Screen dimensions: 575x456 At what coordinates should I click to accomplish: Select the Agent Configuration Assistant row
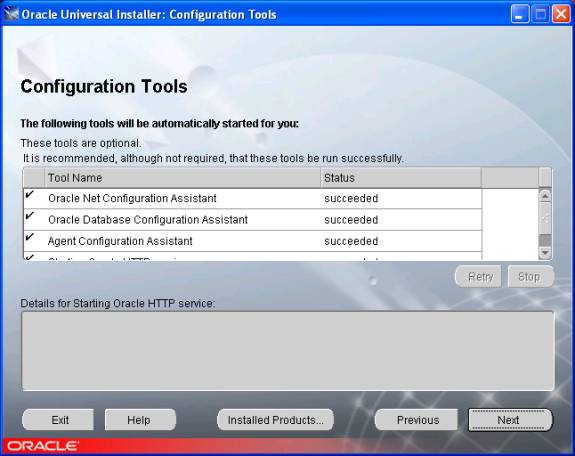253,241
